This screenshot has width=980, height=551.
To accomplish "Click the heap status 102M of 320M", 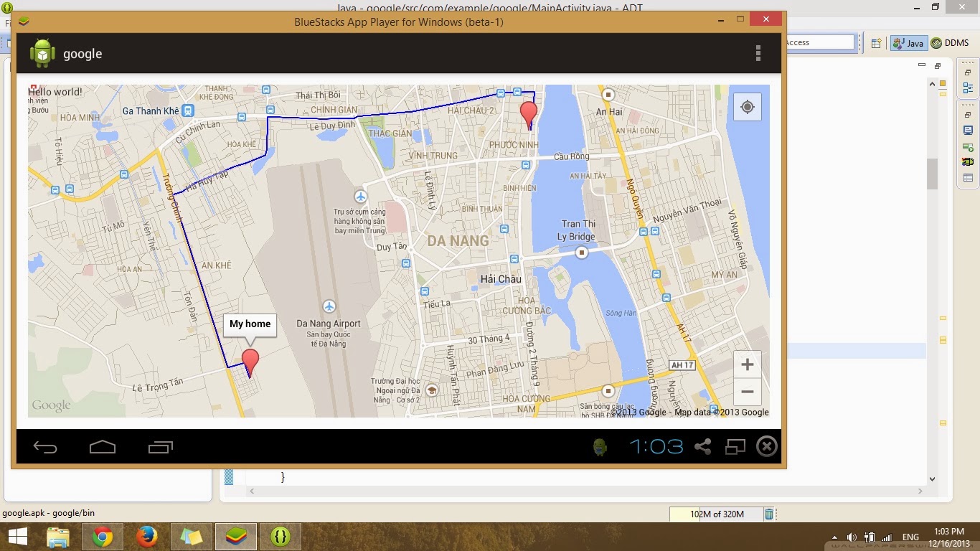I will click(715, 514).
